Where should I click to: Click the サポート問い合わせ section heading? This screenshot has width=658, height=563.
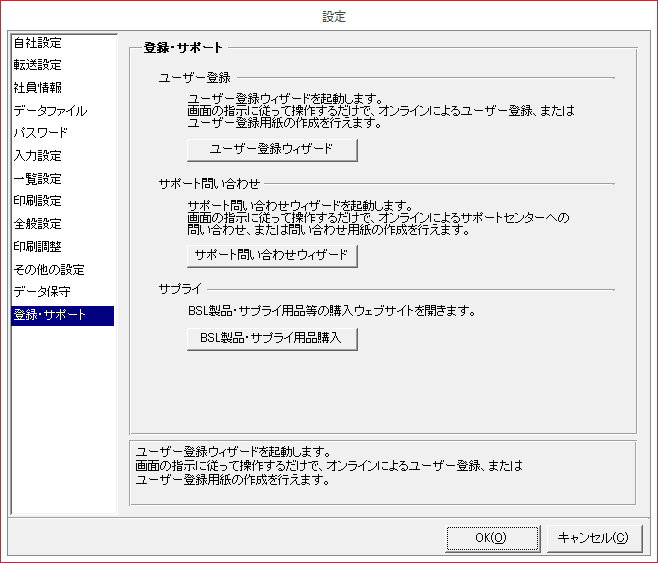point(209,184)
